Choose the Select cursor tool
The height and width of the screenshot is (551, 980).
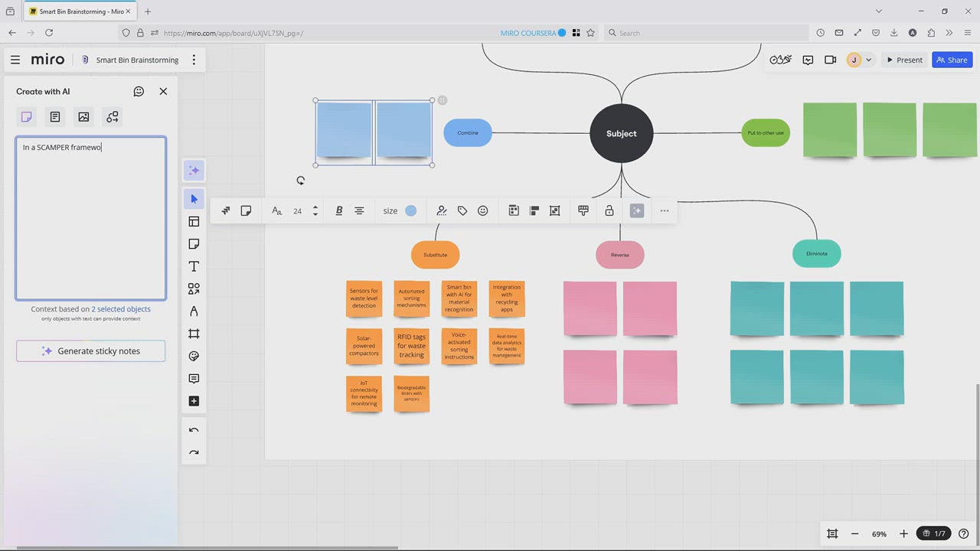[194, 199]
